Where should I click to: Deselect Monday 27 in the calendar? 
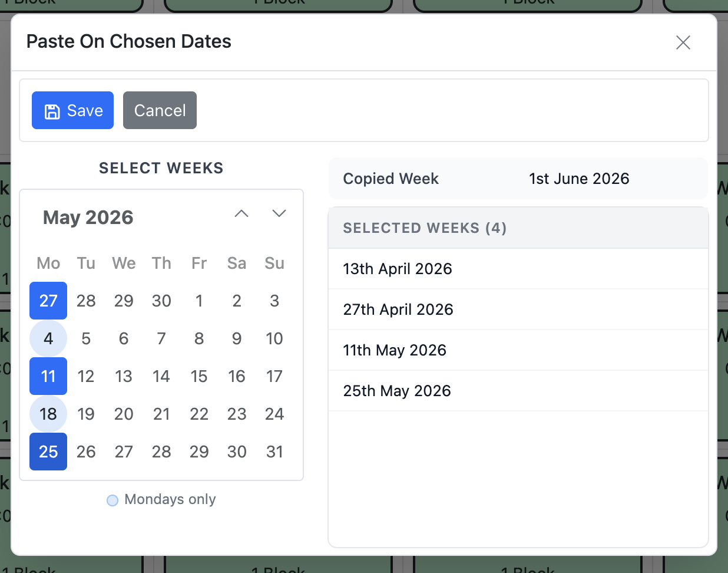[48, 301]
